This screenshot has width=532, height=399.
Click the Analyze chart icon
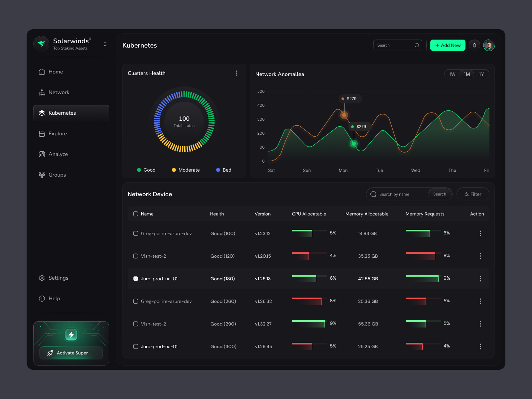click(x=42, y=154)
